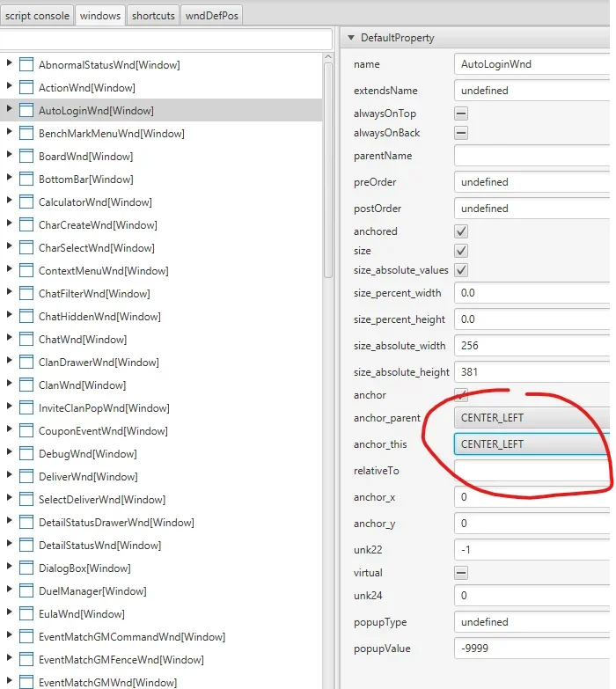
Task: Click the window icon beside DeliverWnd
Action: [x=26, y=476]
